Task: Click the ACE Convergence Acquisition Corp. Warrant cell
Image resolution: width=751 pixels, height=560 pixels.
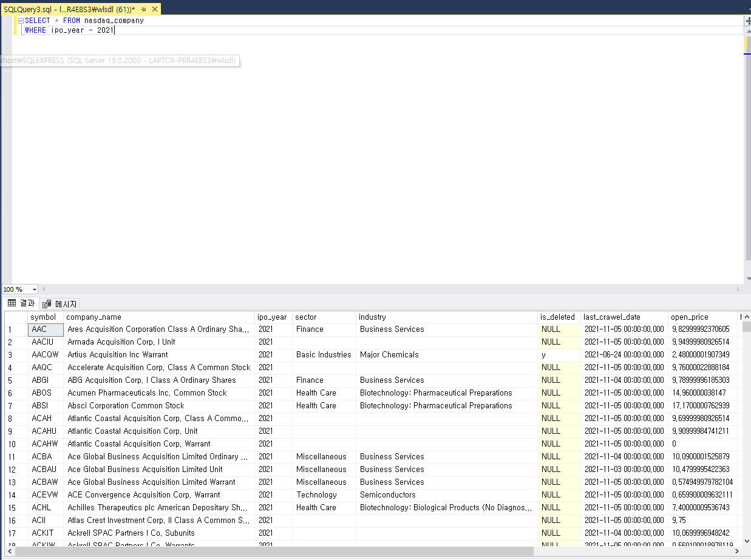Action: click(x=159, y=495)
